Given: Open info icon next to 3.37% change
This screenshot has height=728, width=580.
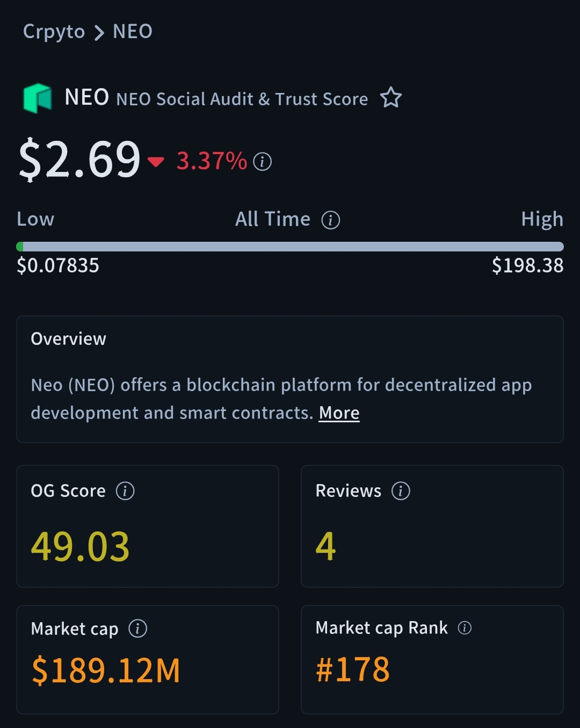Looking at the screenshot, I should pyautogui.click(x=263, y=161).
